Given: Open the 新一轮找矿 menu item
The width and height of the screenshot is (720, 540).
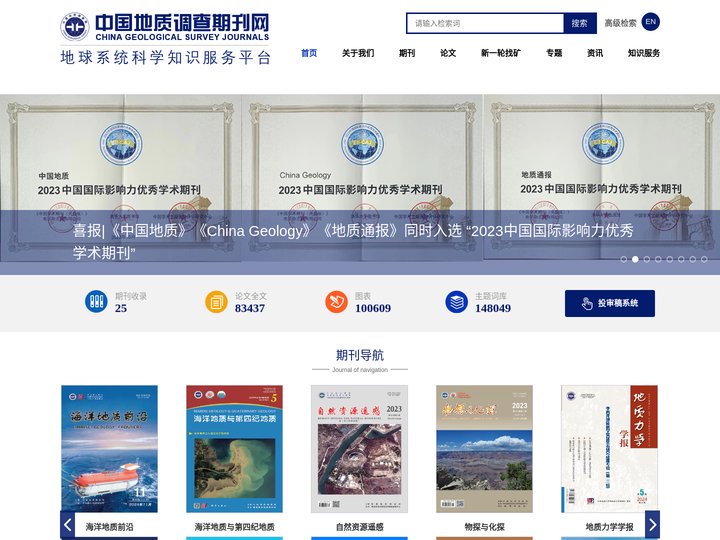Looking at the screenshot, I should (501, 53).
